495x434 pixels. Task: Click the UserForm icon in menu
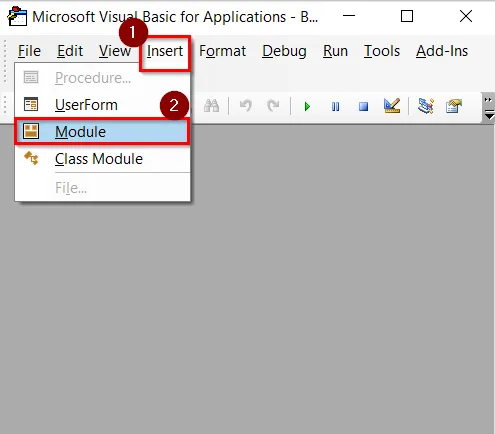(31, 104)
